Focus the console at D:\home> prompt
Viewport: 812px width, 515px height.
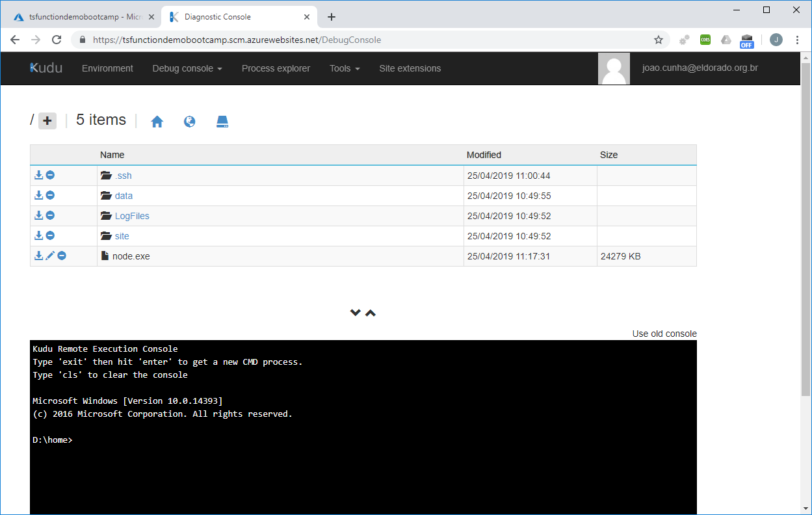tap(52, 440)
